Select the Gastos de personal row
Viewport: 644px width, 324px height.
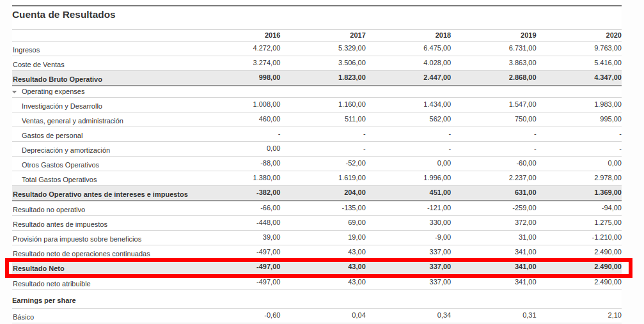[x=52, y=135]
